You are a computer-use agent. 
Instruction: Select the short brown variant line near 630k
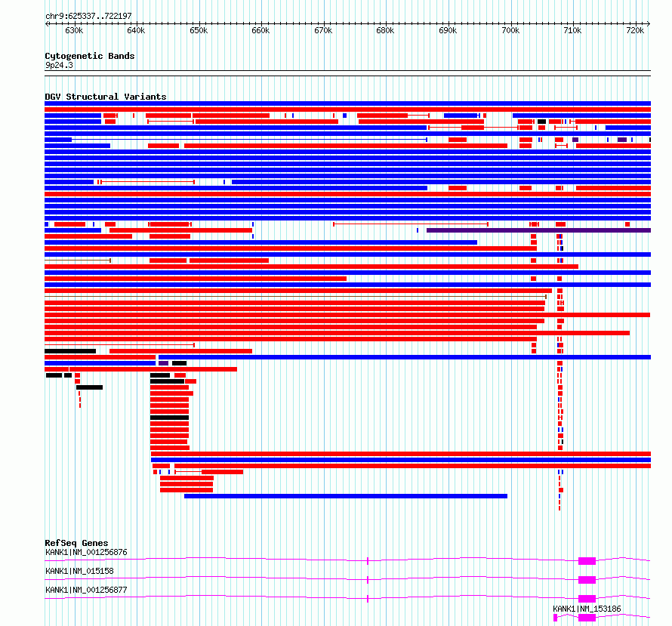point(78,261)
